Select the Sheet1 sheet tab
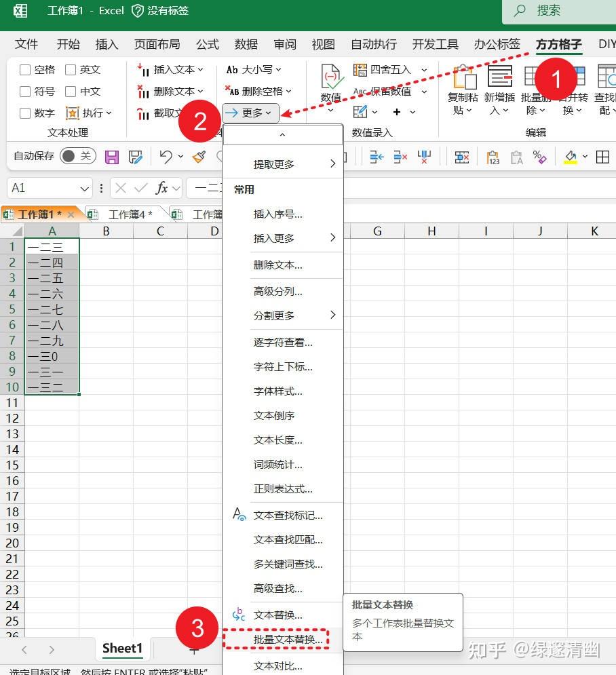 click(122, 649)
